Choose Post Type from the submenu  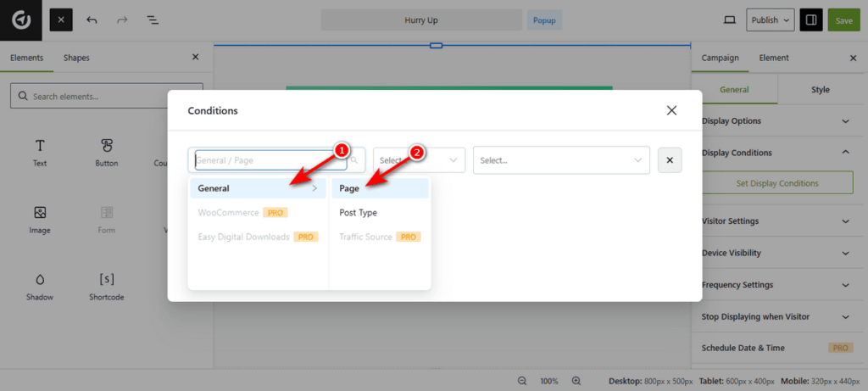359,213
